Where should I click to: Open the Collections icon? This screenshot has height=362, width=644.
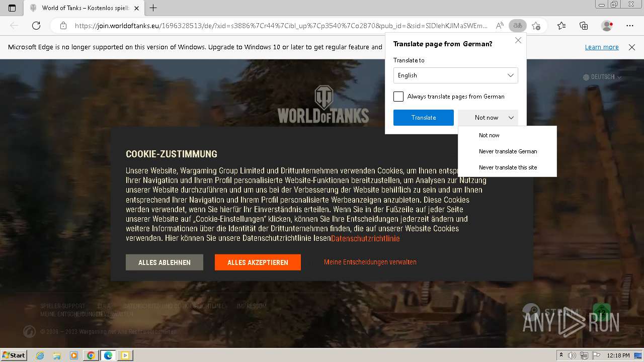[584, 26]
